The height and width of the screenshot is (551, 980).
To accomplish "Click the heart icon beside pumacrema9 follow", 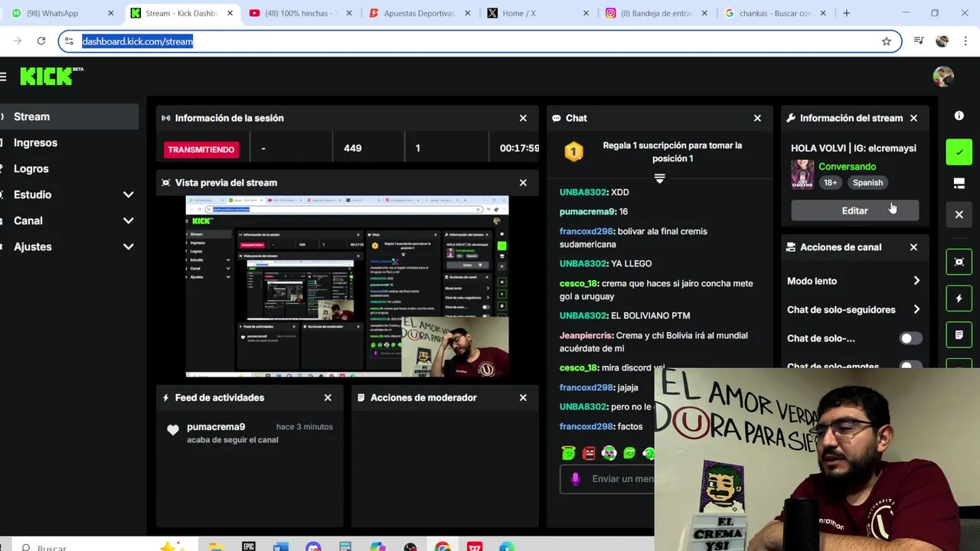I will [173, 430].
